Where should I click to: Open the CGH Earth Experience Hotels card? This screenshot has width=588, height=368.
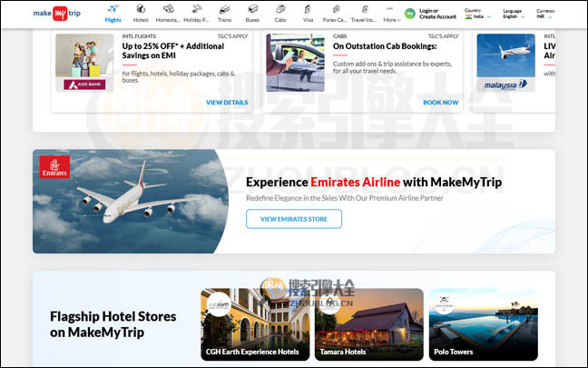click(x=255, y=324)
